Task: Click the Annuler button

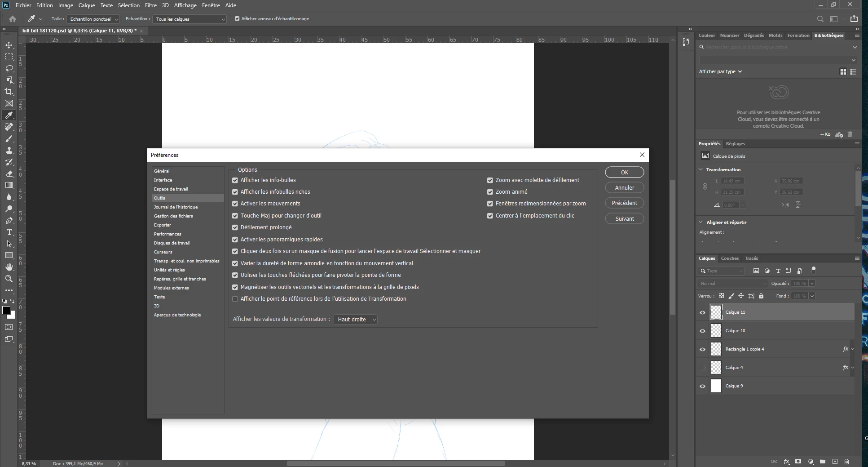Action: pos(625,188)
